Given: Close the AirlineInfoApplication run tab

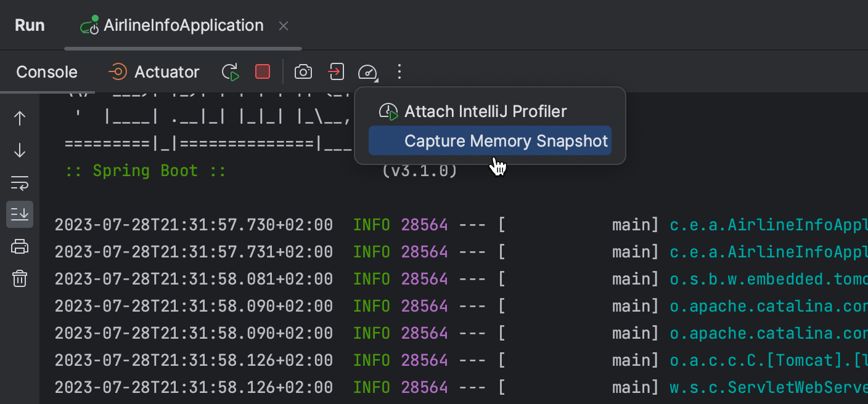Looking at the screenshot, I should pos(283,25).
